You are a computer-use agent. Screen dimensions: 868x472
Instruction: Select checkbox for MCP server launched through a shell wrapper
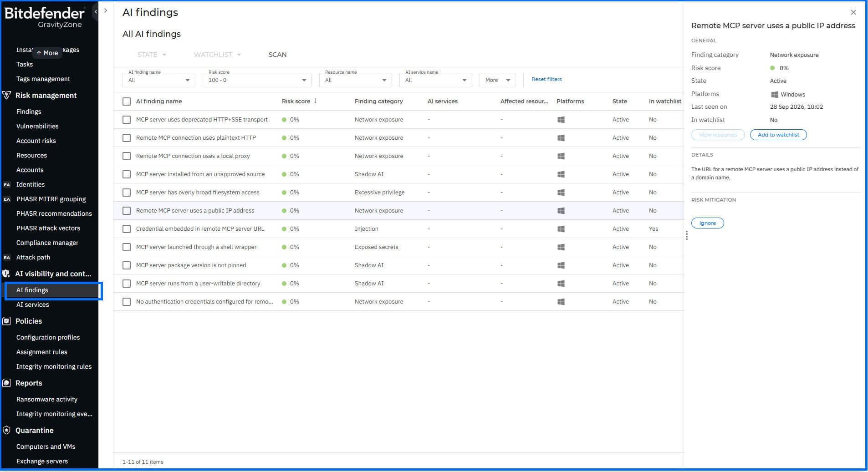pyautogui.click(x=127, y=247)
